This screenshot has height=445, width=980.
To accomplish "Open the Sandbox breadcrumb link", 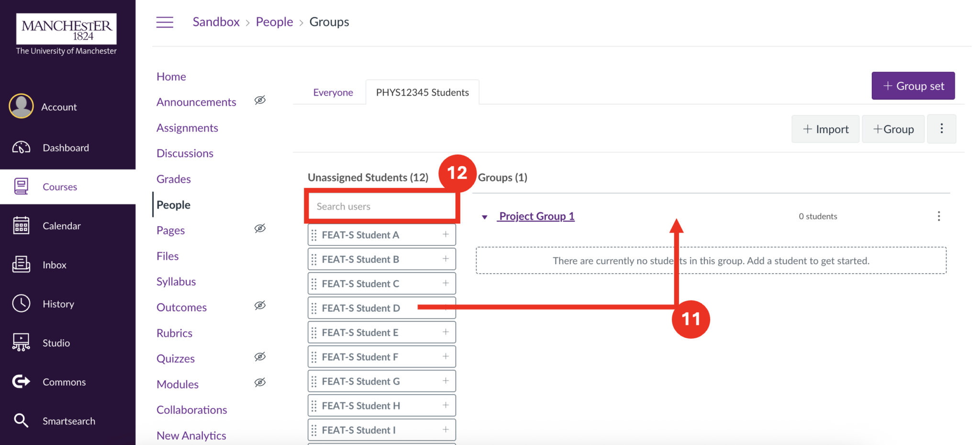I will coord(216,22).
